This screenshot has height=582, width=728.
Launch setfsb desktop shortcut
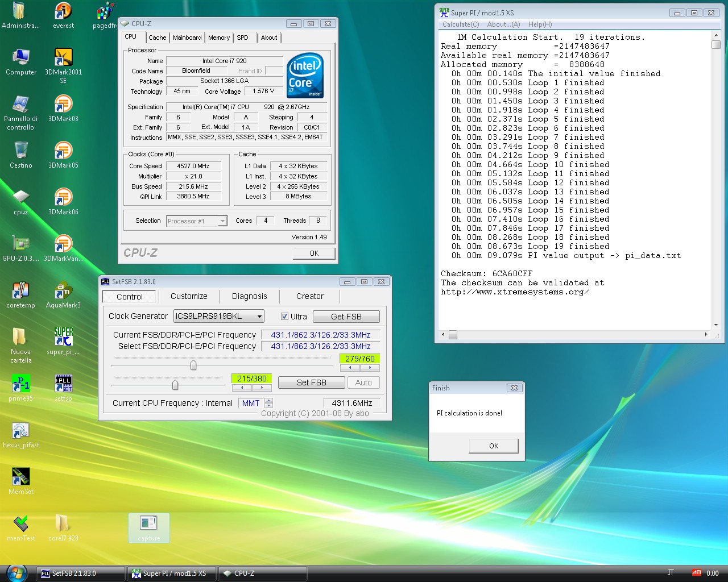[x=63, y=388]
